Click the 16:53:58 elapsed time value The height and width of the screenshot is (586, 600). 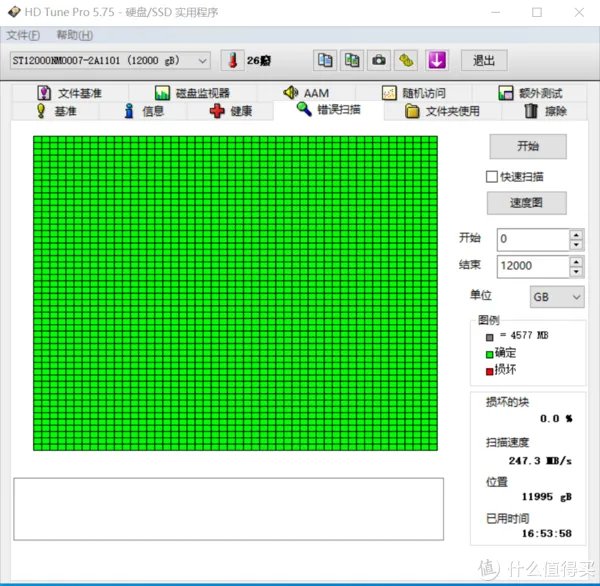(x=547, y=533)
